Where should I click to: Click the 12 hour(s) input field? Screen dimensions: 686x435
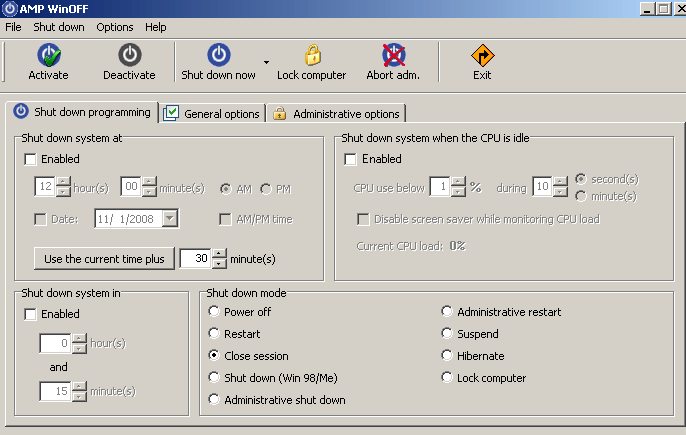[x=45, y=187]
